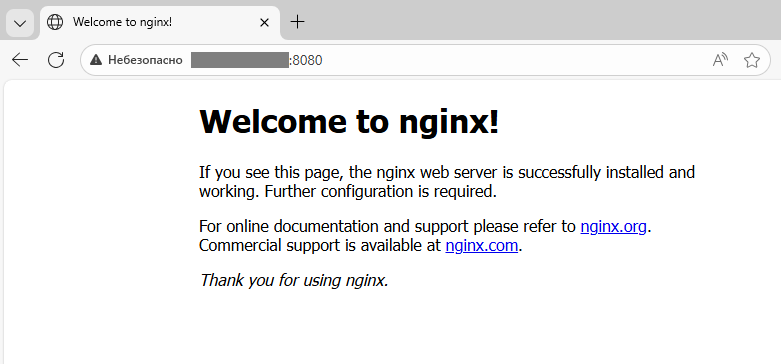Click the 'Небезопасно' security label
This screenshot has width=781, height=364.
pos(145,60)
